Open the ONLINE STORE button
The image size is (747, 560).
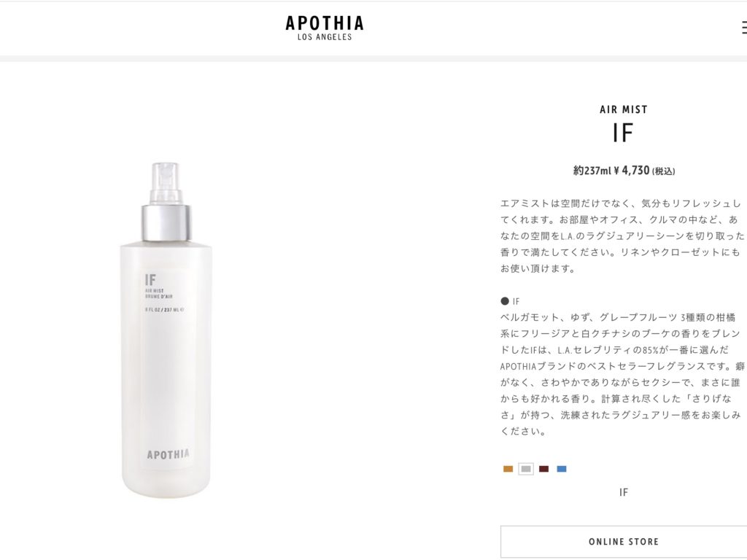(x=624, y=542)
